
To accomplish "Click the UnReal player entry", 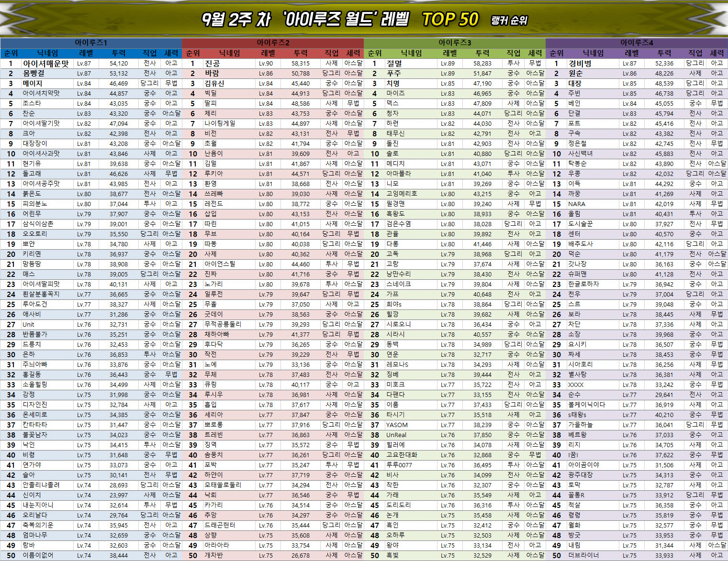I will (x=396, y=435).
